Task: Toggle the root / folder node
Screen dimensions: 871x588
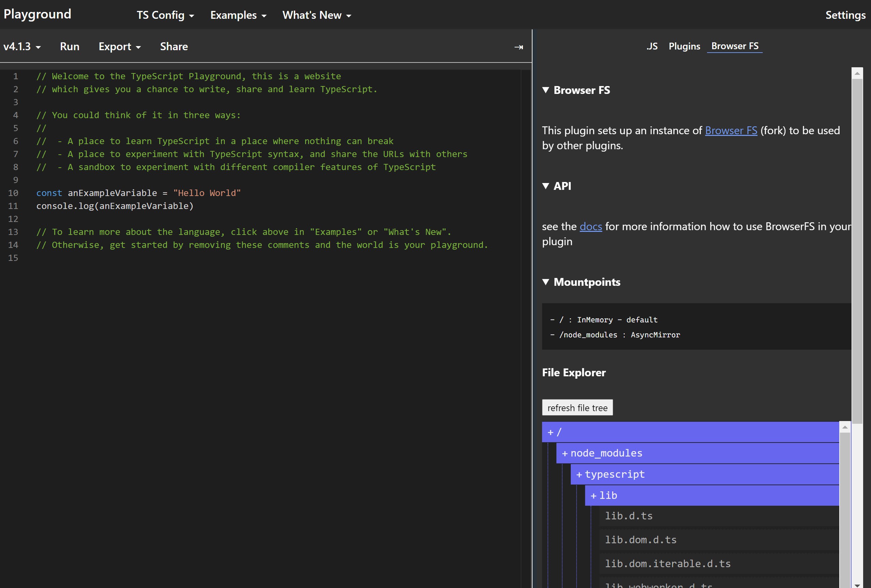Action: point(690,432)
